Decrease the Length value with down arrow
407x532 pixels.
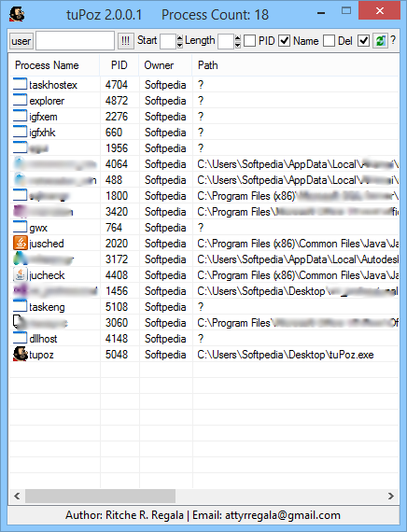tap(238, 45)
